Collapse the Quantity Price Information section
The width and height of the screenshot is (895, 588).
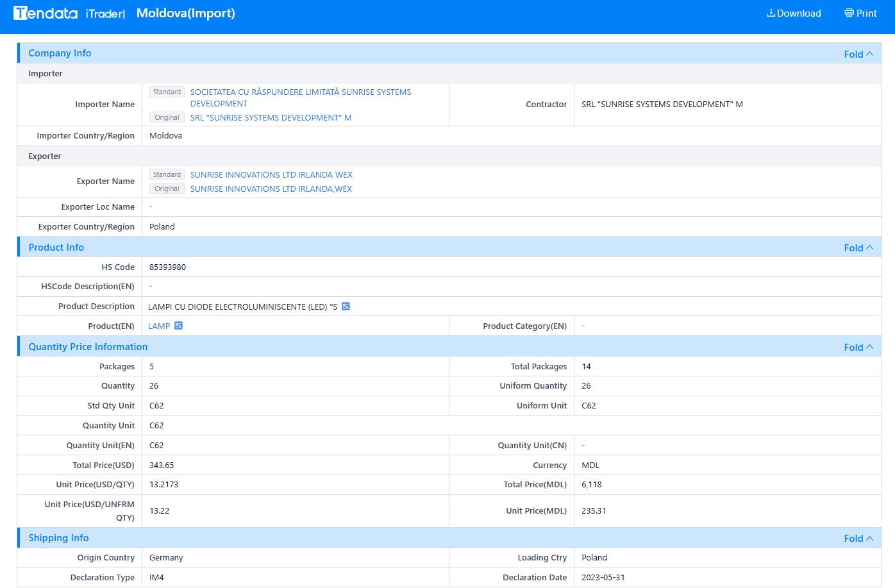[858, 348]
